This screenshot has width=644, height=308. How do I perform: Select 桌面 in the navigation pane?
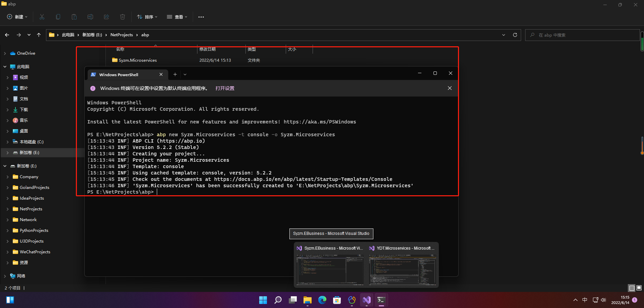24,131
